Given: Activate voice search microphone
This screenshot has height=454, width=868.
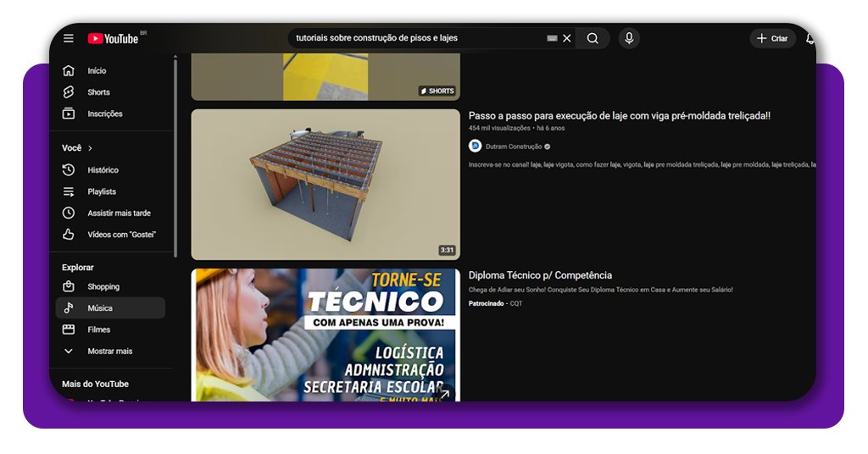Looking at the screenshot, I should tap(628, 38).
